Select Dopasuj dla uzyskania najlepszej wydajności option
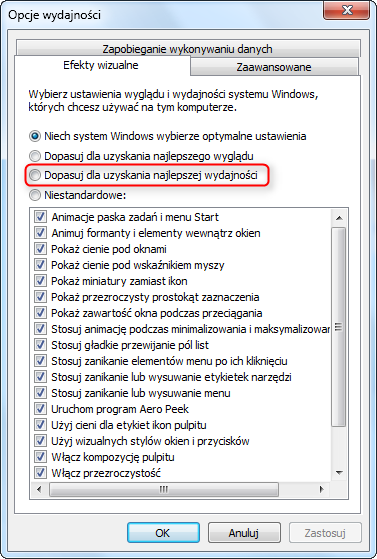The width and height of the screenshot is (377, 559). [35, 175]
